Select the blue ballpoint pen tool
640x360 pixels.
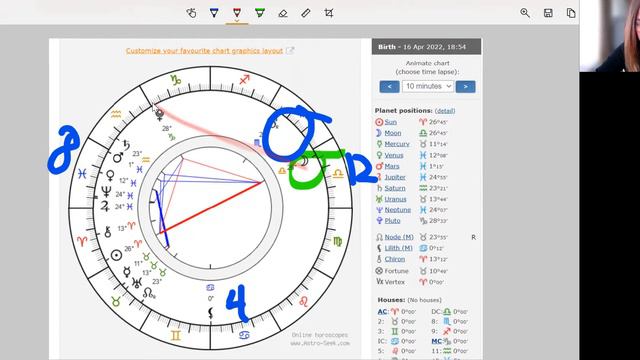[214, 13]
